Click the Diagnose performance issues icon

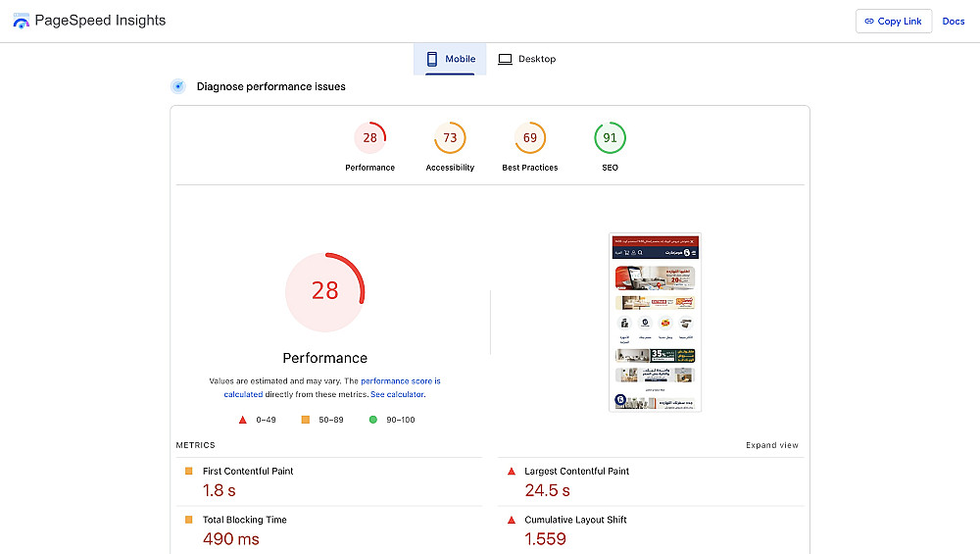178,86
